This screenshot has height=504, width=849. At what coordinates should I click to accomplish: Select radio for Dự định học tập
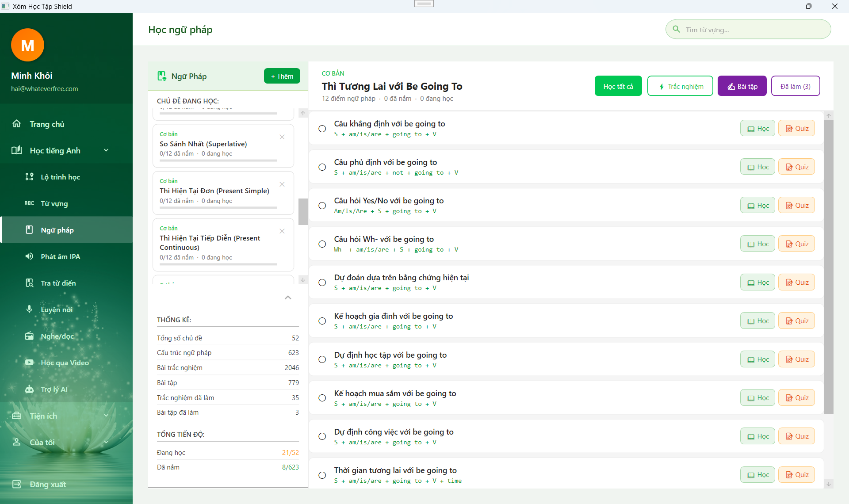pyautogui.click(x=322, y=359)
